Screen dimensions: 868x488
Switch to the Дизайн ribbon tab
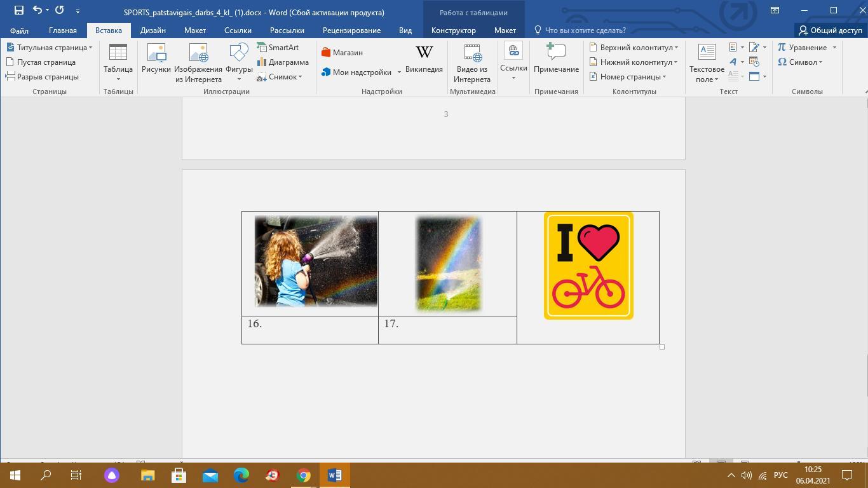[x=153, y=30]
